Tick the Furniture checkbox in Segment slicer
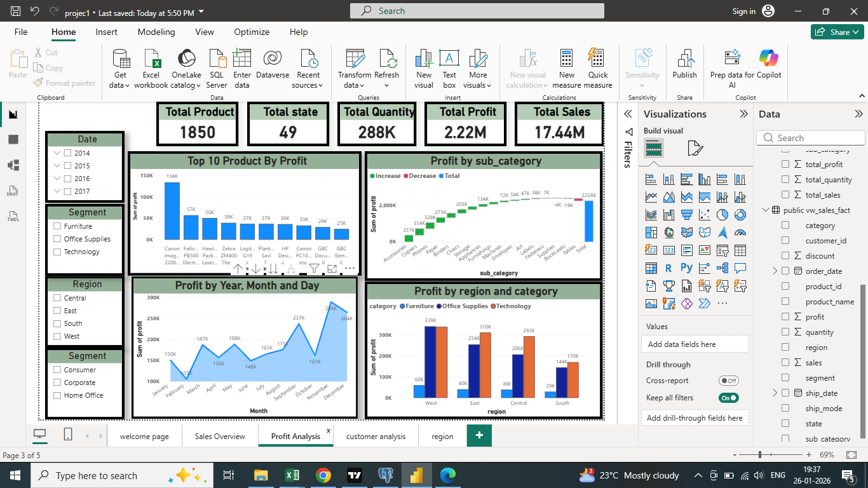Screen dimensions: 868x488 (x=58, y=226)
